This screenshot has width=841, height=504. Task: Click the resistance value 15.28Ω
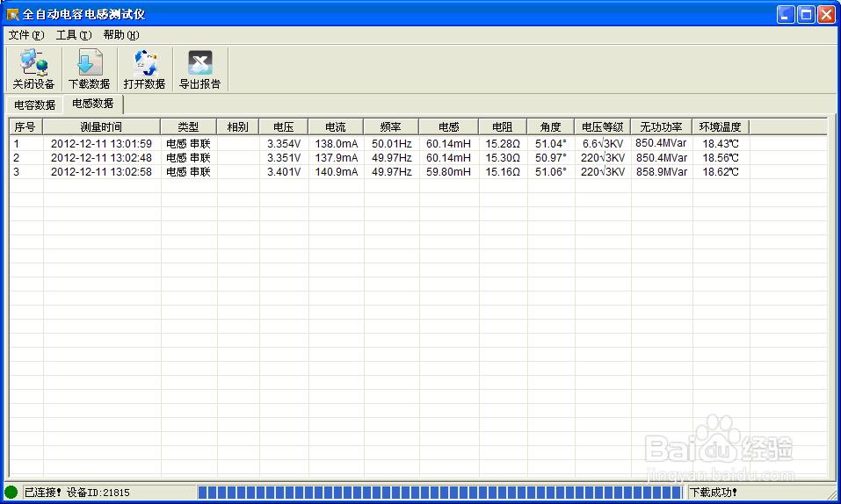point(503,144)
